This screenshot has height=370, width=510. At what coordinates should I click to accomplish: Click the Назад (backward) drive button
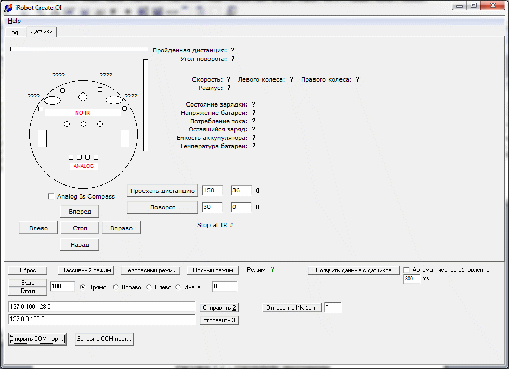point(79,245)
